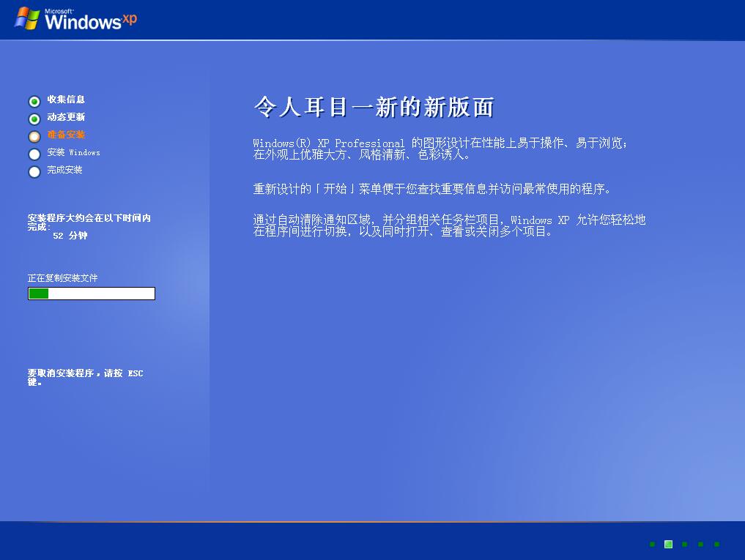The height and width of the screenshot is (560, 745).
Task: Click the 重新设计的「开始」菜单 sentence
Action: click(x=431, y=189)
